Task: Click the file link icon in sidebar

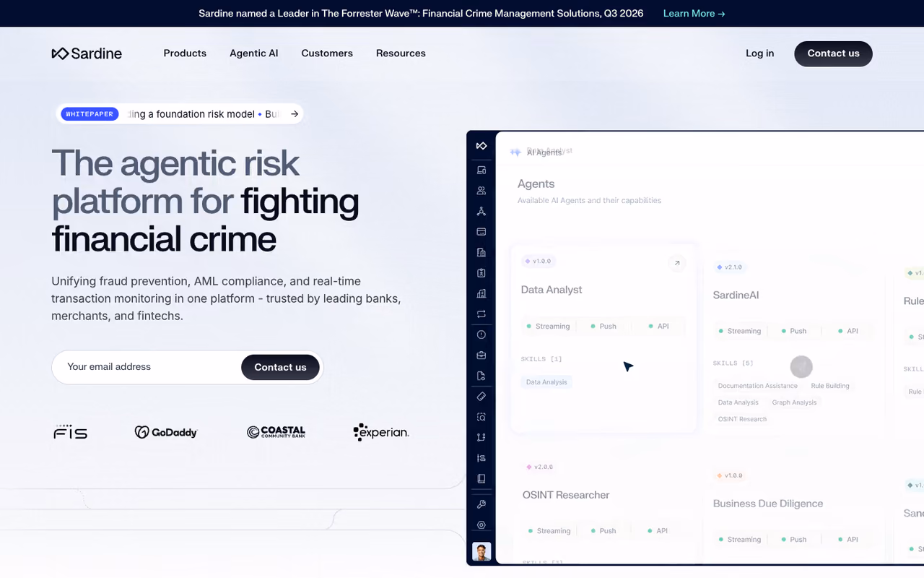Action: click(481, 376)
